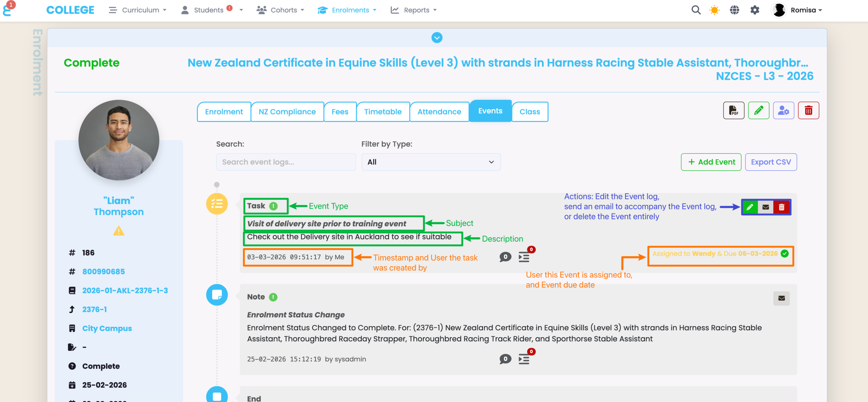Open the globe language icon

[x=734, y=10]
